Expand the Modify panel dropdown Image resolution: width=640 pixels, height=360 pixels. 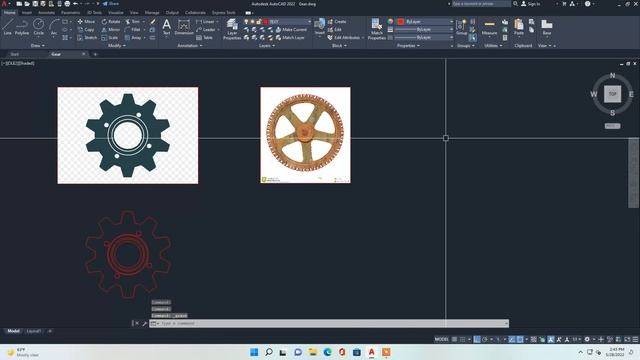pos(117,46)
